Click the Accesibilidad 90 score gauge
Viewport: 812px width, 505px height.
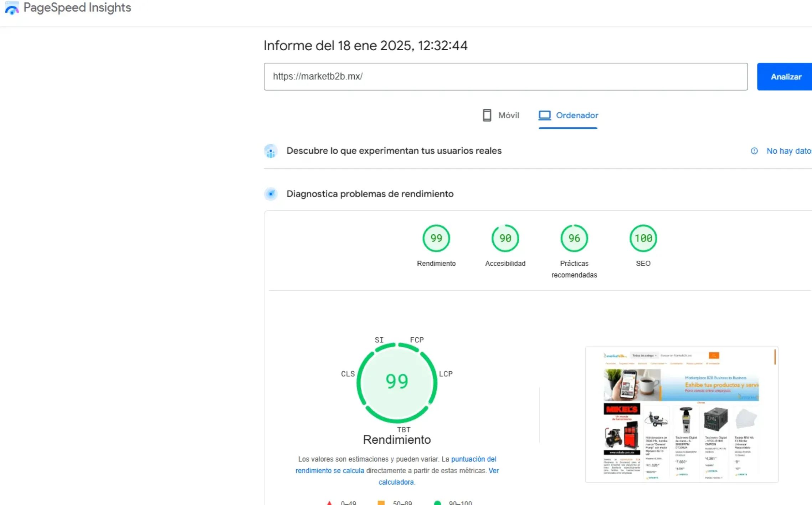tap(505, 238)
